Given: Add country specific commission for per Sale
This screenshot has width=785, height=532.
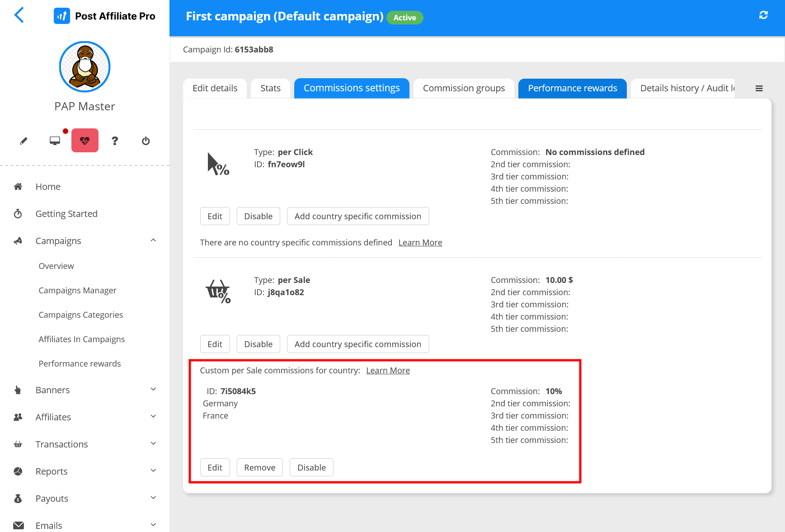Looking at the screenshot, I should pos(357,344).
